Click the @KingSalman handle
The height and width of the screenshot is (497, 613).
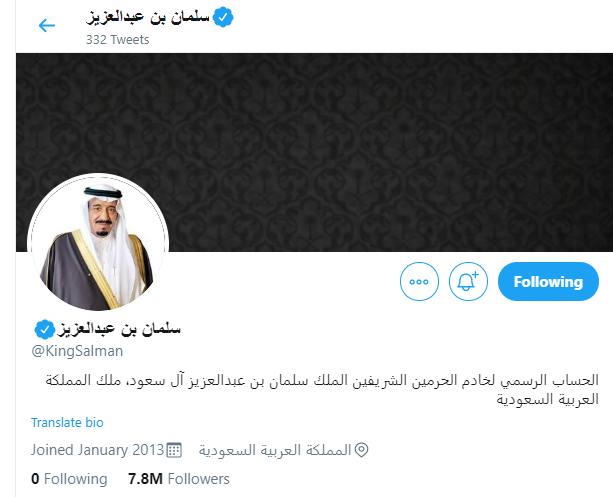pyautogui.click(x=77, y=351)
